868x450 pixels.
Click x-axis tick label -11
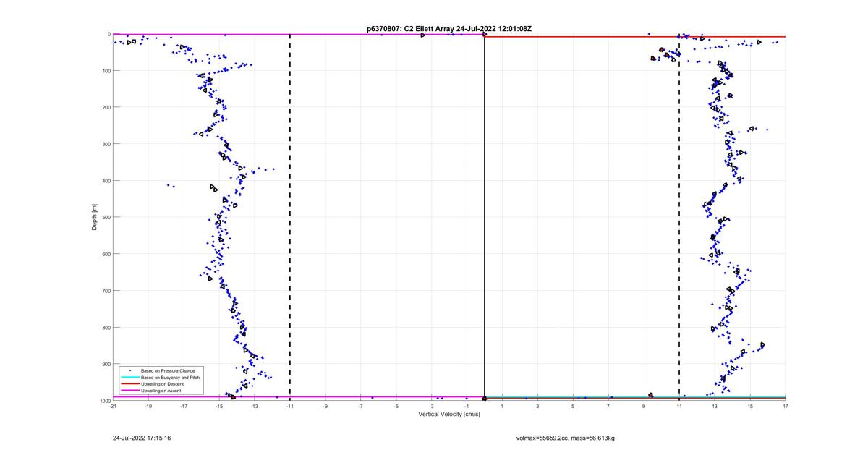pos(290,407)
